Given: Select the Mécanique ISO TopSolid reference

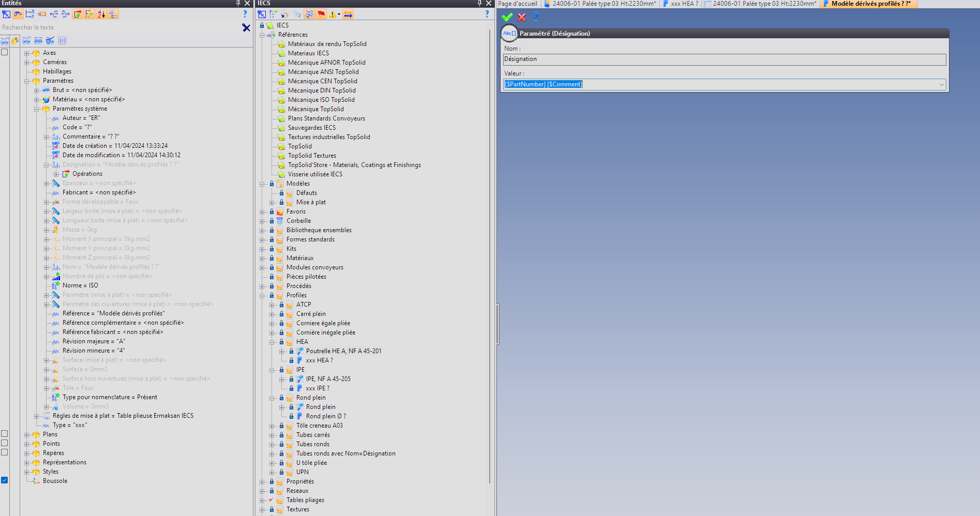Looking at the screenshot, I should click(x=321, y=100).
